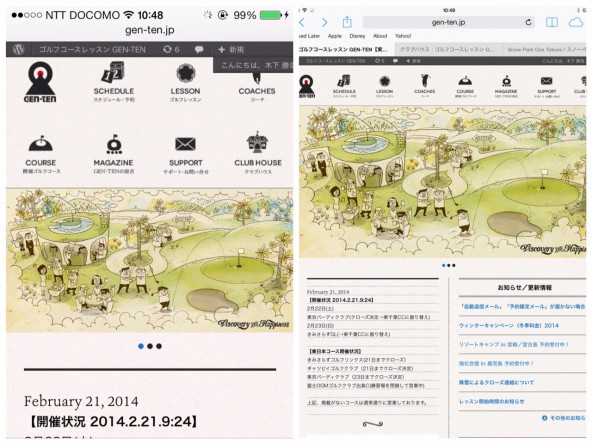Click ゴルフコースレッスン GEN-TEN in phone admin bar
Viewport: 592px width, 444px height.
tap(92, 49)
